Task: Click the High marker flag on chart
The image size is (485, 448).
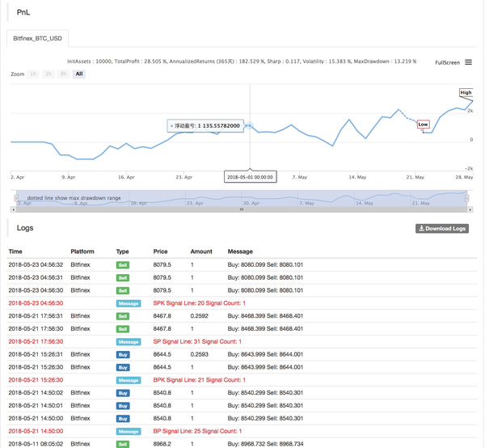Action: (x=466, y=93)
